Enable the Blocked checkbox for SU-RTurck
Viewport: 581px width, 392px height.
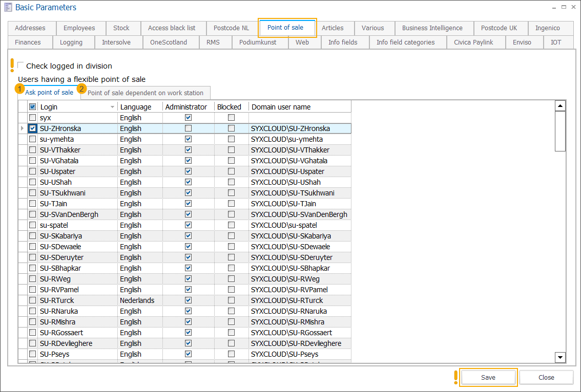click(x=231, y=300)
